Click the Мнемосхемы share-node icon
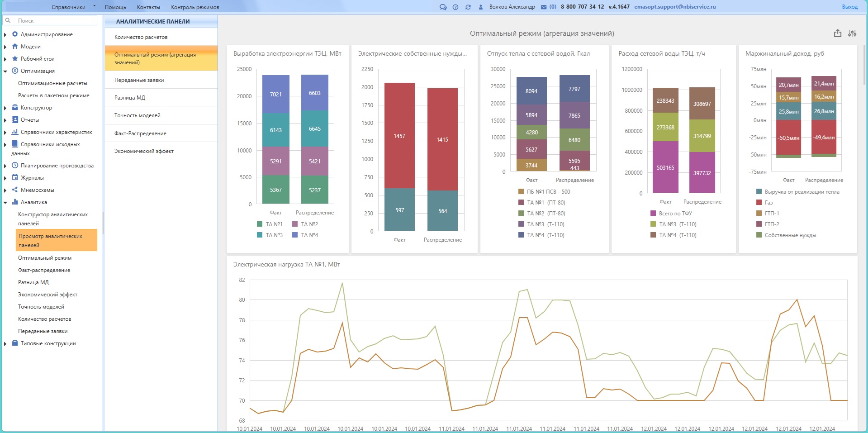Screen dimensions: 868x433 coord(15,190)
